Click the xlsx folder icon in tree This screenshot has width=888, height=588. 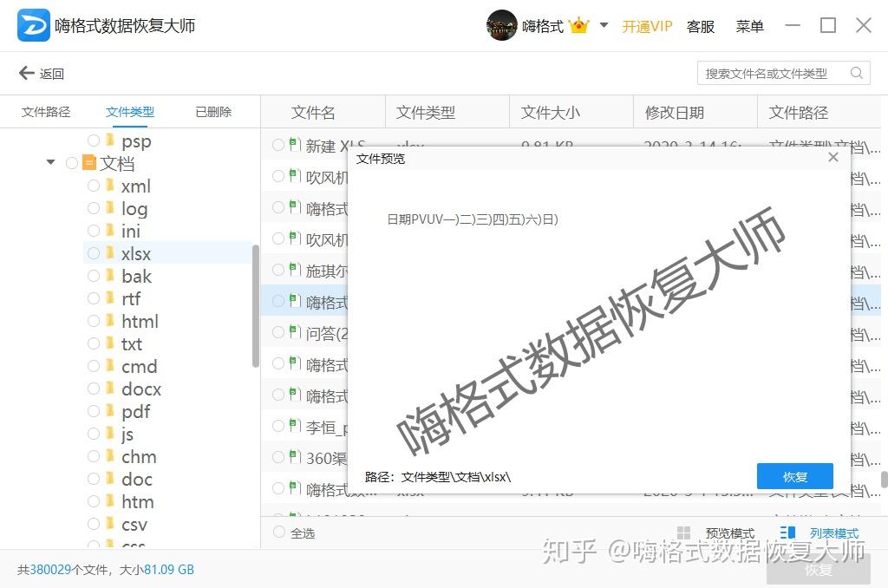tap(110, 252)
